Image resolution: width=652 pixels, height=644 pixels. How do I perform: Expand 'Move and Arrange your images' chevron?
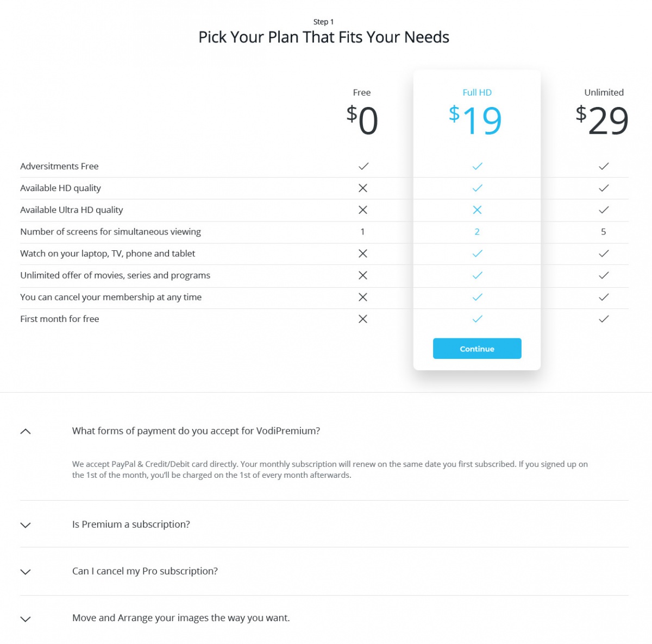click(26, 619)
